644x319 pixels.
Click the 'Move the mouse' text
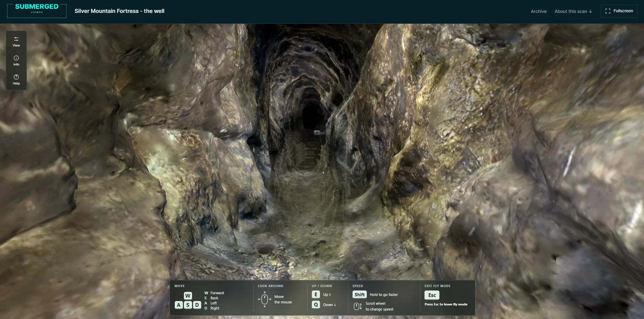point(283,299)
